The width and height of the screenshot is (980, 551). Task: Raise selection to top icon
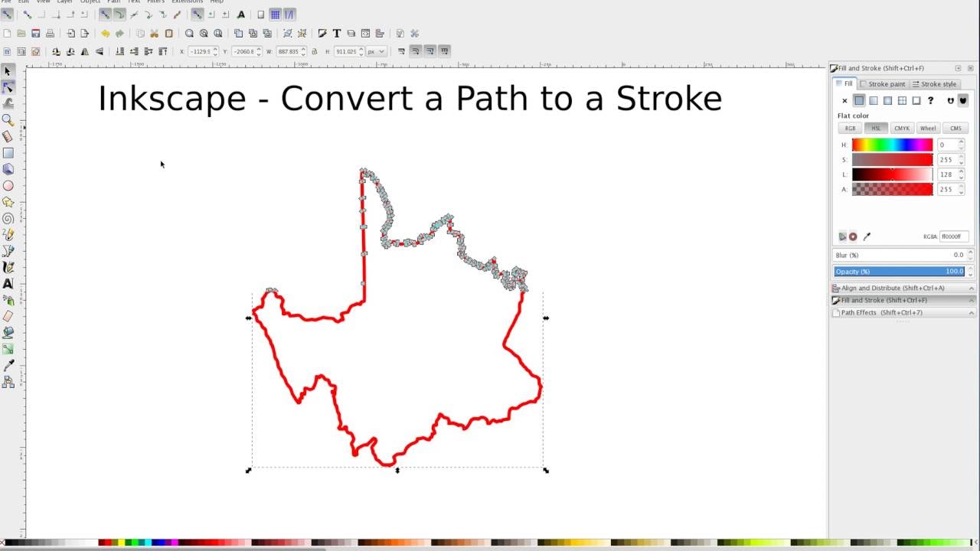click(x=162, y=51)
